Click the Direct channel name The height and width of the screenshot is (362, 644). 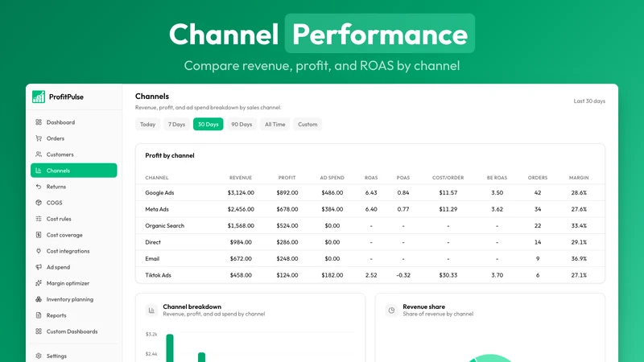coord(153,242)
